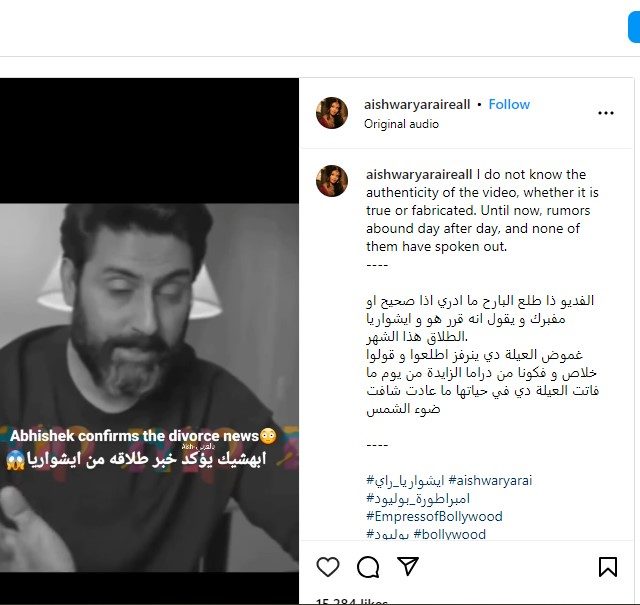Save post using bookmark icon

(x=608, y=567)
